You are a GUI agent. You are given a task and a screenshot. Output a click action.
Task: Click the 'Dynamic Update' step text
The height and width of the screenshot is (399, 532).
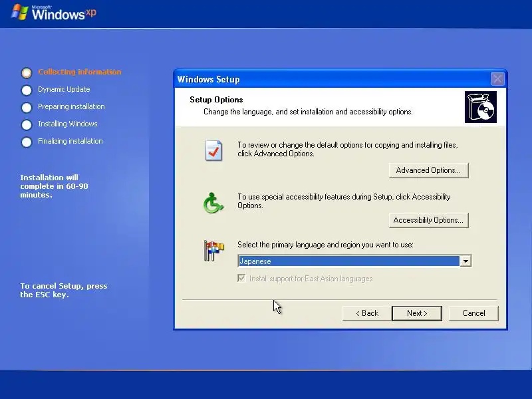click(x=64, y=89)
